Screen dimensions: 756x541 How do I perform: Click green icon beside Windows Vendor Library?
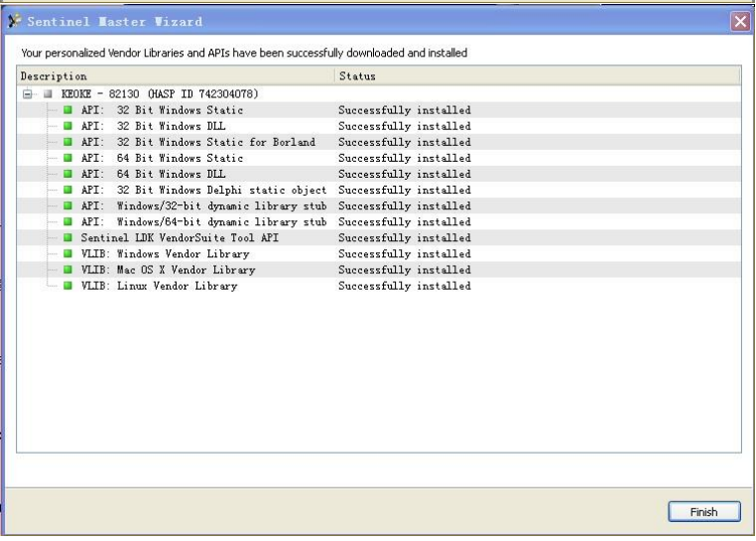coord(68,253)
